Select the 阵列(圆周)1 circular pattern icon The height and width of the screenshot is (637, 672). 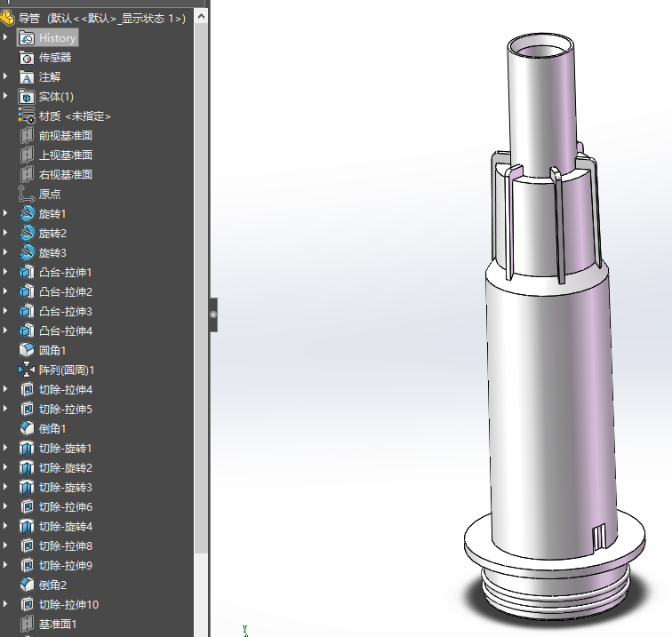coord(27,370)
